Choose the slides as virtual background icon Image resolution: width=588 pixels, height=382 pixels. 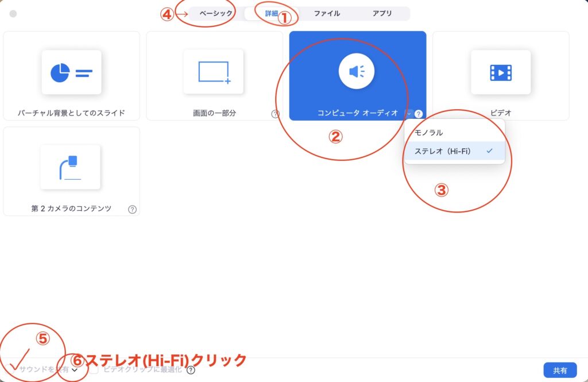pyautogui.click(x=71, y=72)
